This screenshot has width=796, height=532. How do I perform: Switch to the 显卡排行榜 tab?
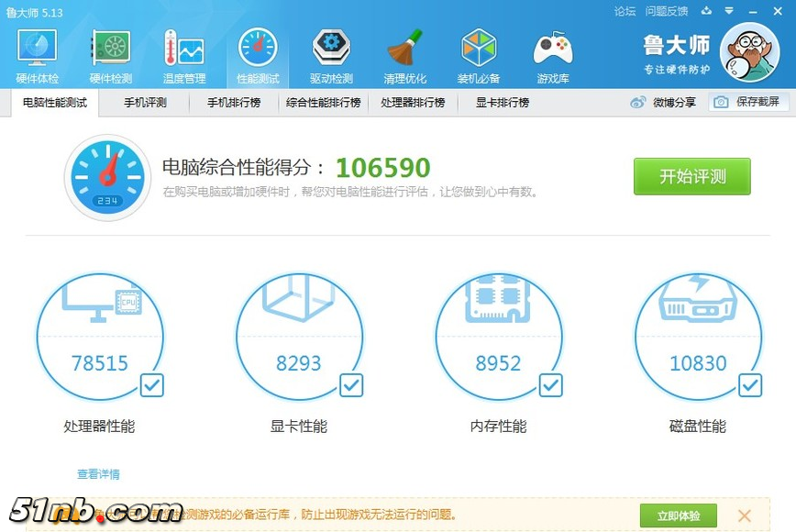503,103
